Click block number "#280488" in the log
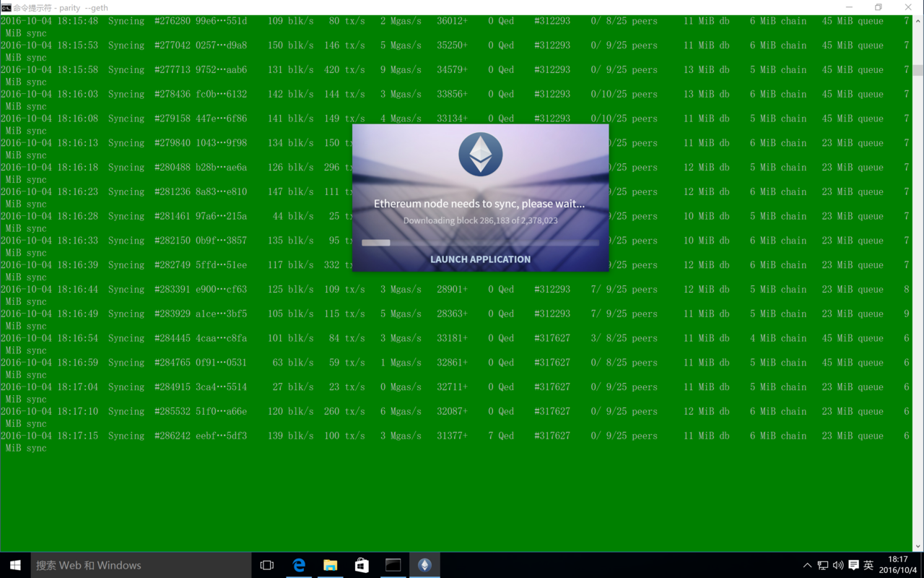The image size is (924, 578). [172, 168]
